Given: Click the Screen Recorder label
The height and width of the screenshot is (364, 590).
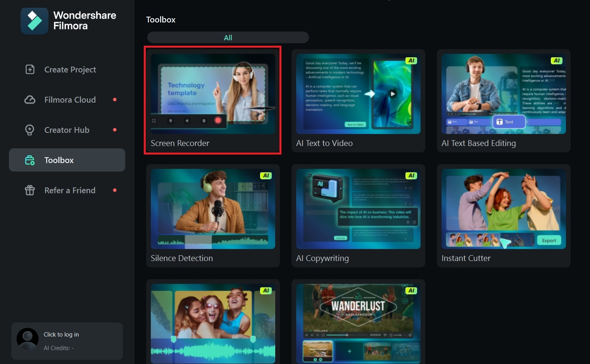Looking at the screenshot, I should pos(180,143).
